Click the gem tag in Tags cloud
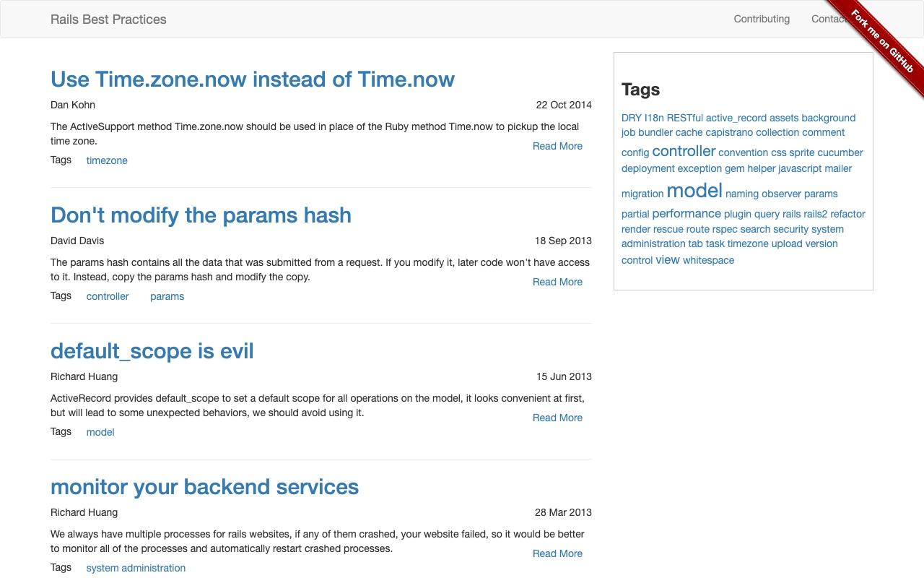 pyautogui.click(x=734, y=168)
